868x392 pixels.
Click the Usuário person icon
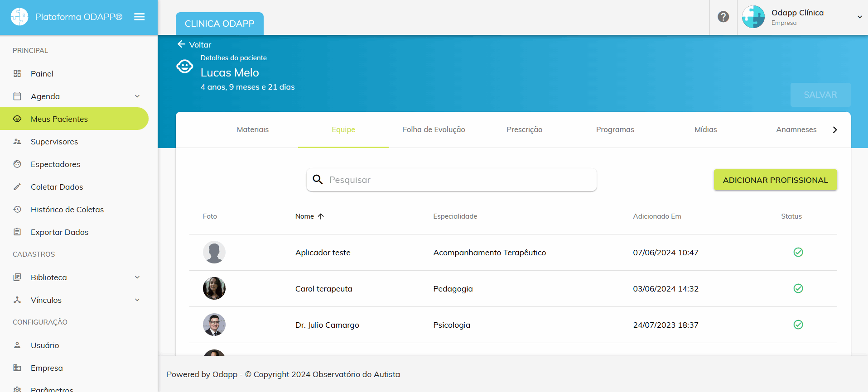17,345
